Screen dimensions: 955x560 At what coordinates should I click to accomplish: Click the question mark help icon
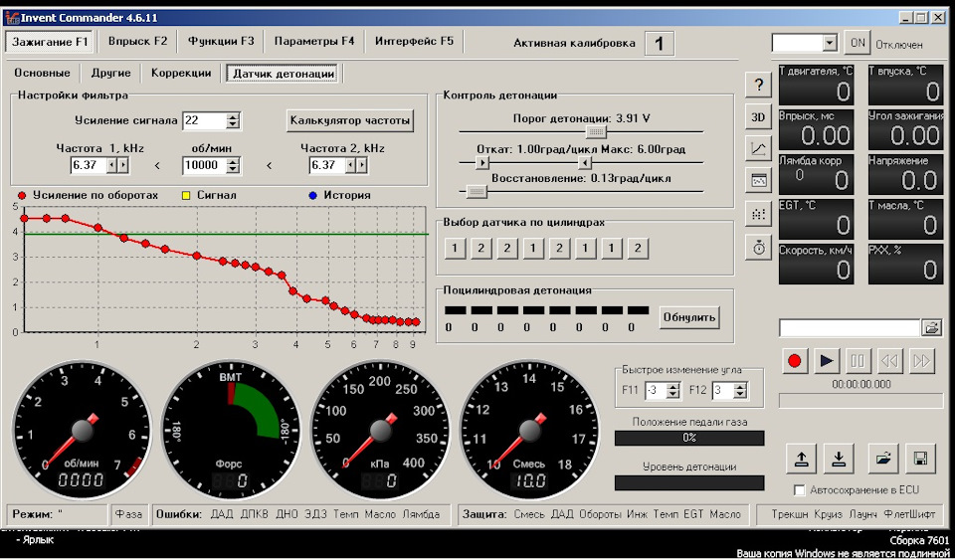click(x=759, y=85)
